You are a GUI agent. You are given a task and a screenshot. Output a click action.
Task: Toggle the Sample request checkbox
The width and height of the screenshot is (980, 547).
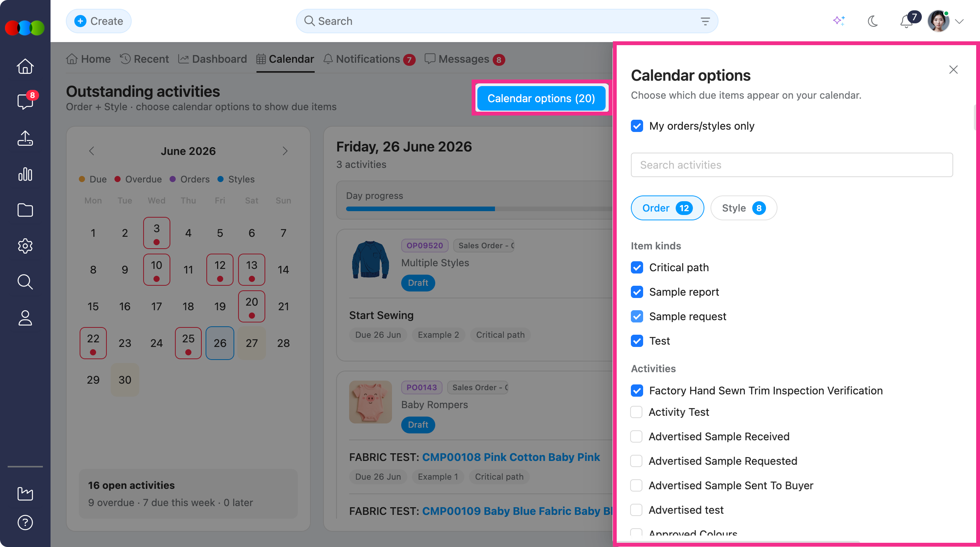click(x=637, y=316)
